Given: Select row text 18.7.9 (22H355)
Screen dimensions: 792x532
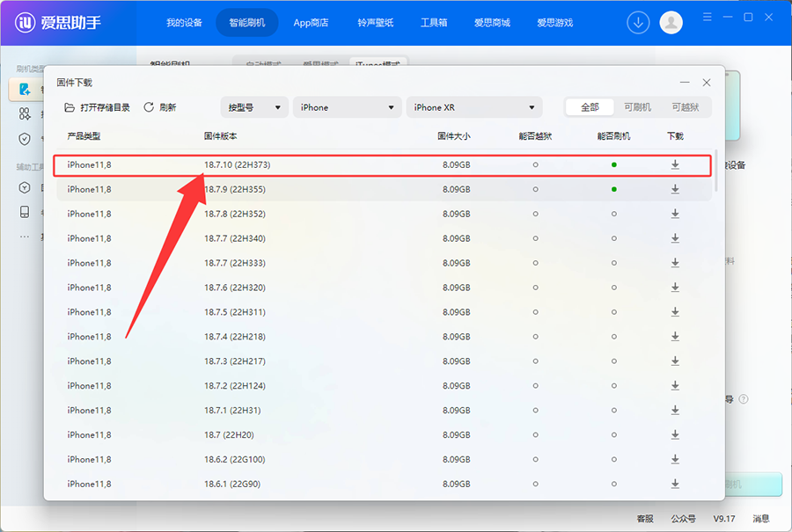Looking at the screenshot, I should pos(234,189).
